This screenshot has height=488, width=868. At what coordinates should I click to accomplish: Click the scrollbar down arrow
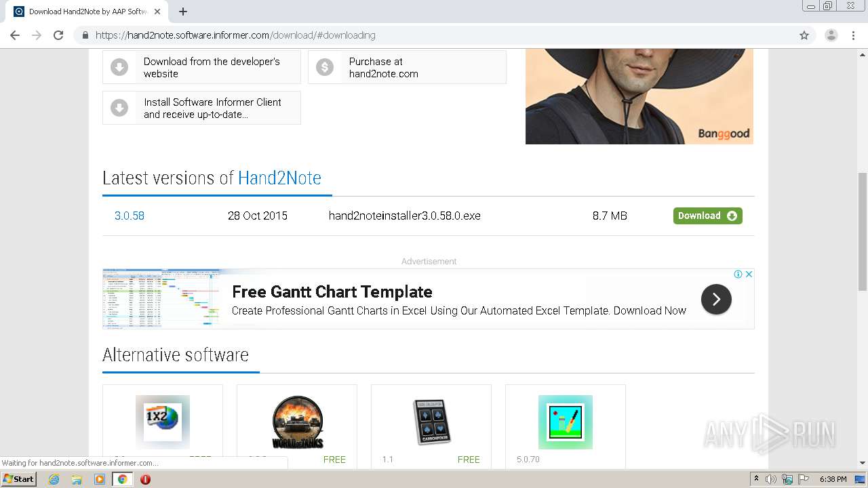[x=862, y=463]
